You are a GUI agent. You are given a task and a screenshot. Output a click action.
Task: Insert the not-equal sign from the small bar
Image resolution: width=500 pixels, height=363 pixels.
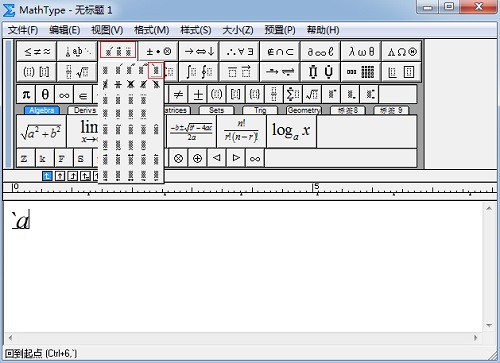(179, 94)
